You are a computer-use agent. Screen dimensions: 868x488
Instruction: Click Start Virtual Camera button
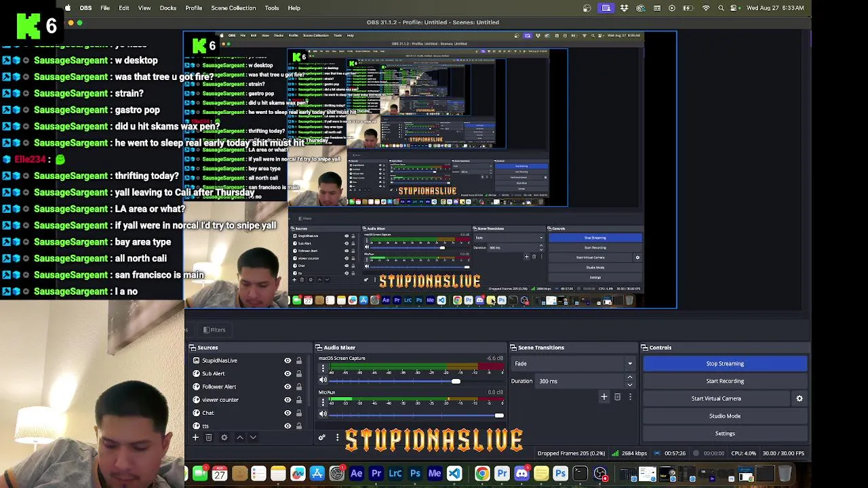tap(716, 399)
